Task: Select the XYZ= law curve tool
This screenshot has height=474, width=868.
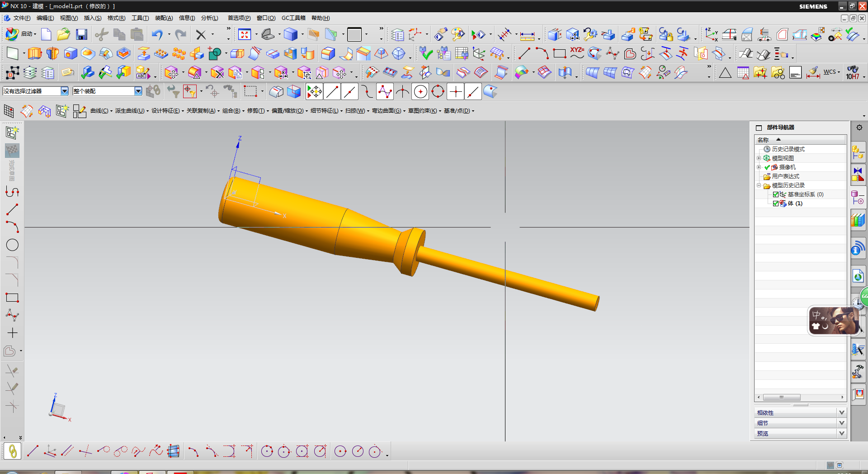Action: (x=577, y=53)
